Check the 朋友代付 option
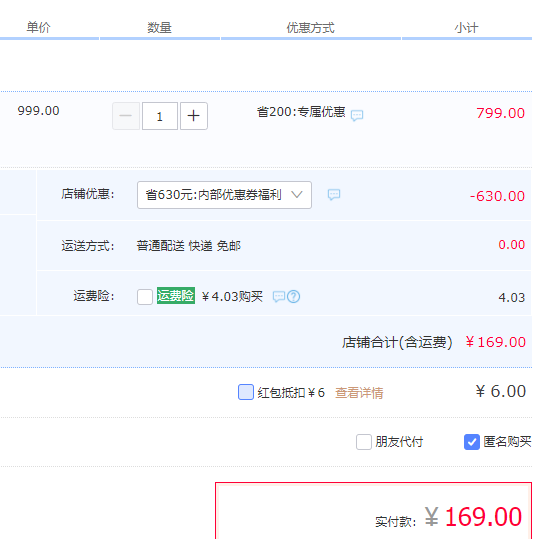 point(364,442)
